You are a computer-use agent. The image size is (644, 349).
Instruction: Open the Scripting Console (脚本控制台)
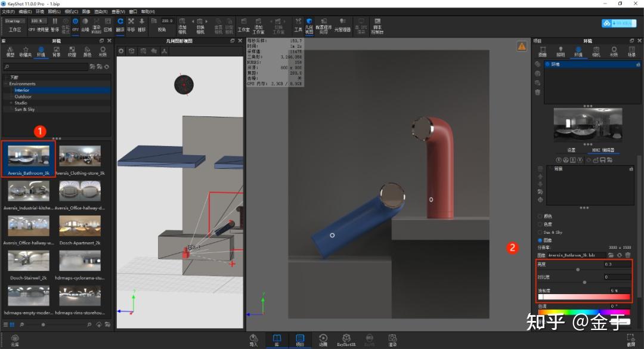[377, 24]
